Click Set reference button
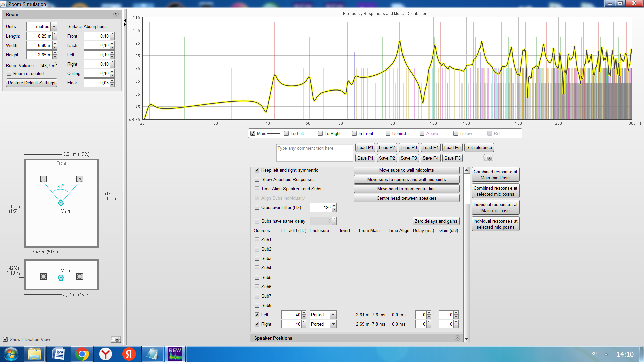 point(479,147)
